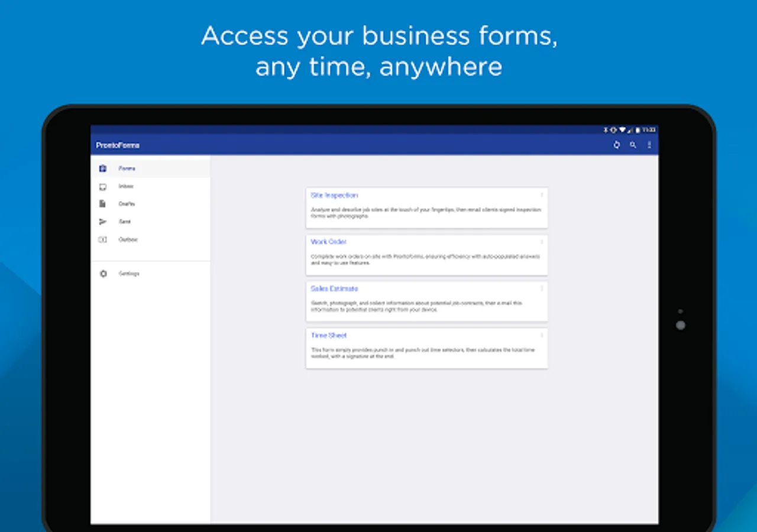Open the overflow menu in the app bar
This screenshot has width=757, height=532.
(x=649, y=145)
